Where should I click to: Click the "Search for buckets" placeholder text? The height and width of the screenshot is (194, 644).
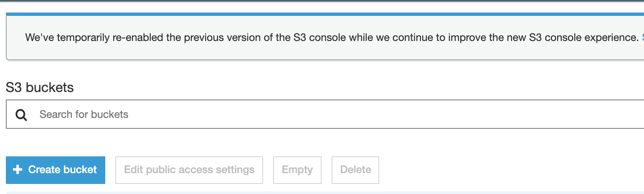tap(84, 115)
